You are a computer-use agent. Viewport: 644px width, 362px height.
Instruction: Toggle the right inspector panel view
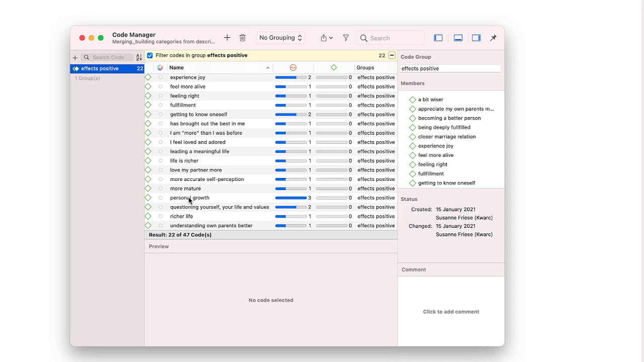[476, 38]
